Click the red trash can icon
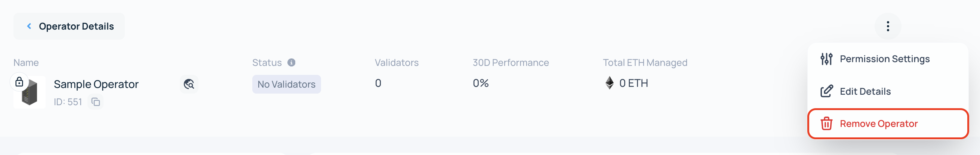The width and height of the screenshot is (980, 155). pos(826,124)
